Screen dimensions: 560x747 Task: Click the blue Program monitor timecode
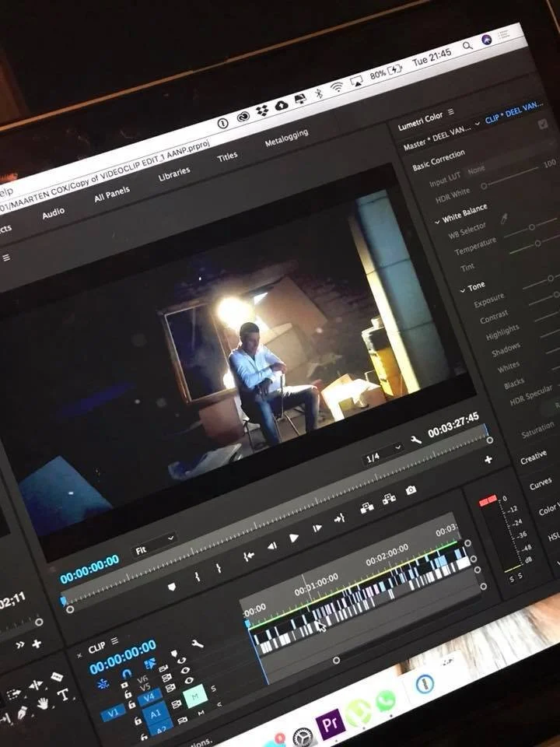click(x=89, y=568)
